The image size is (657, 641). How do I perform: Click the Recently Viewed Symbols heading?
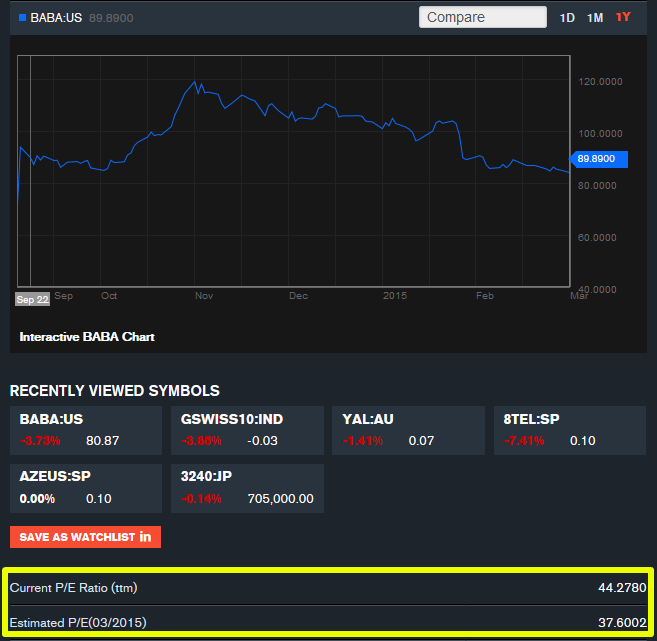coord(114,391)
